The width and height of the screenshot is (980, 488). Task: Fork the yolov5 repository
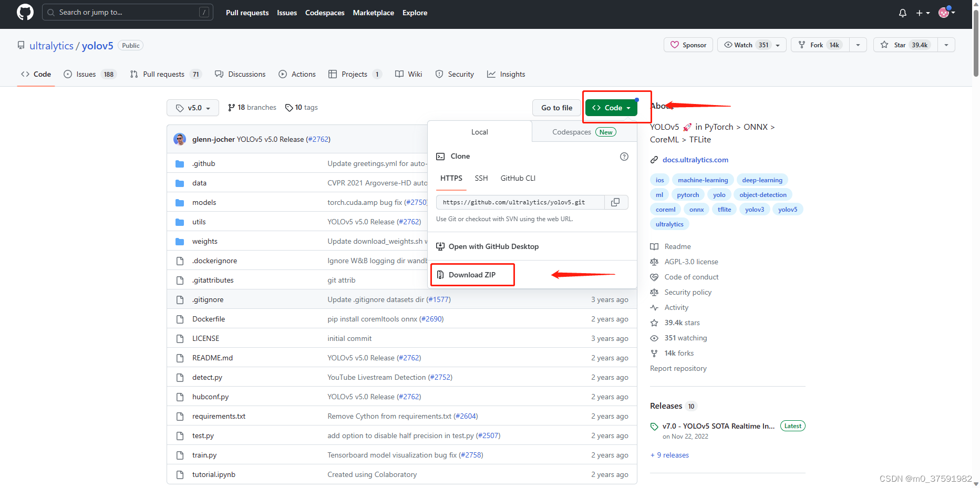(820, 45)
